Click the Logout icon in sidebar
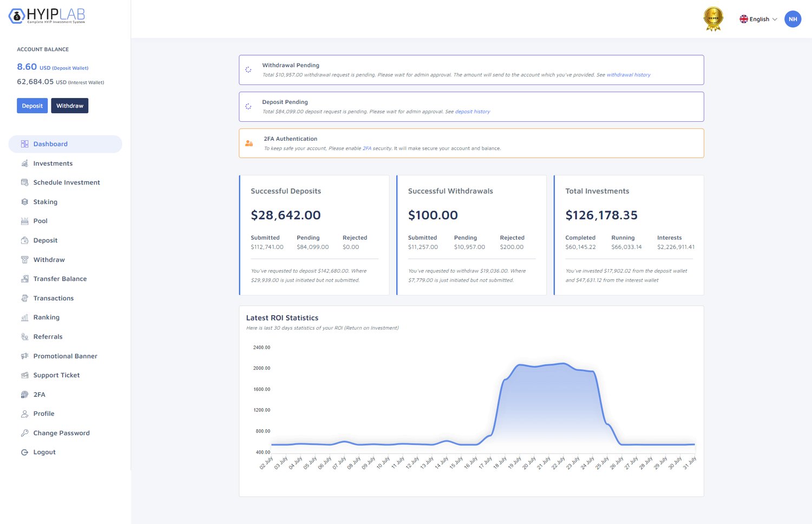 (24, 453)
